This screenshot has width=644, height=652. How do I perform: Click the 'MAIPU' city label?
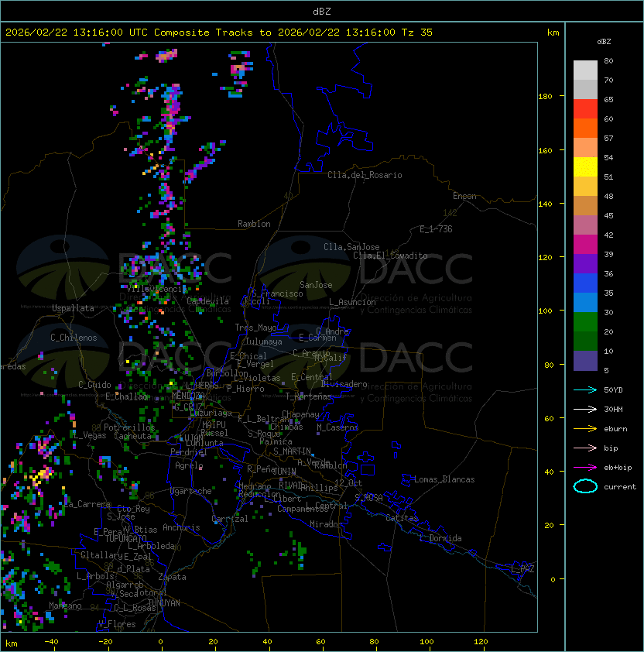[x=214, y=425]
